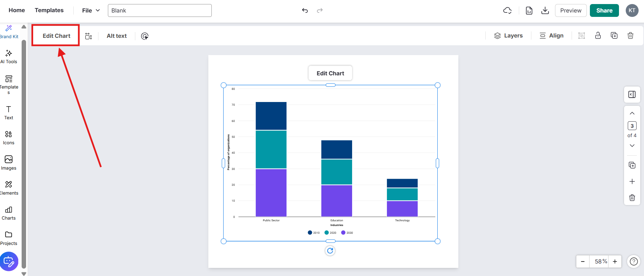
Task: Open the Icons library in sidebar
Action: (x=9, y=138)
